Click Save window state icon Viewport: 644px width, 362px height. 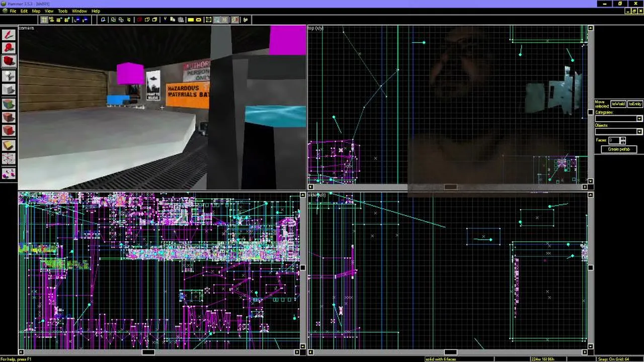pyautogui.click(x=85, y=20)
